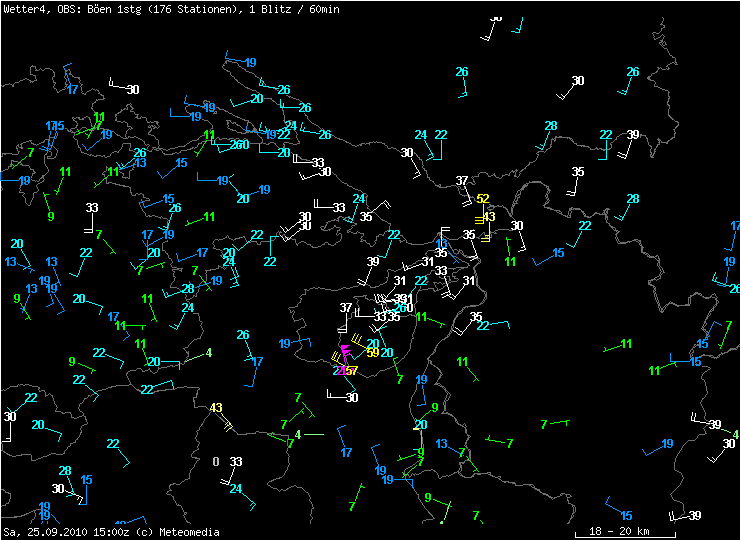
Task: Select the yellow gust value 57
Action: [351, 371]
